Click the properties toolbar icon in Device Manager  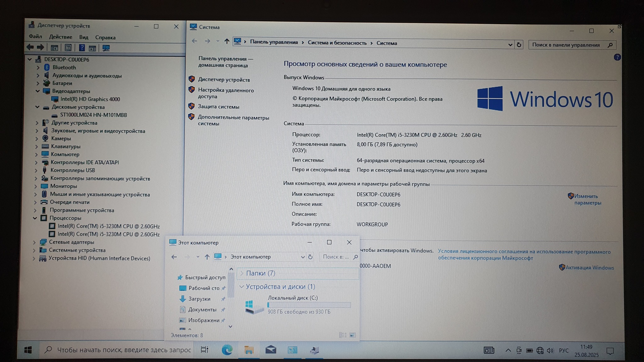(68, 48)
